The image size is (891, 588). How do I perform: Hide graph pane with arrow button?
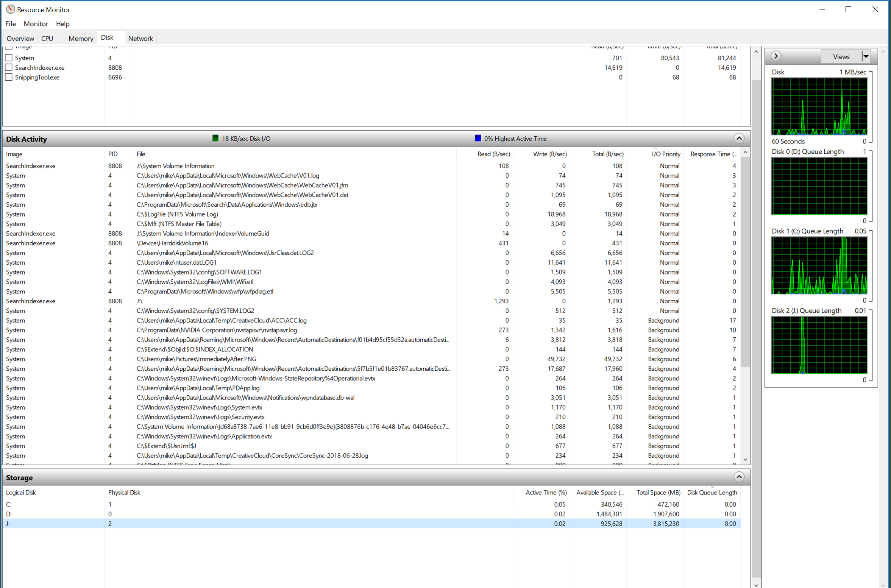coord(776,56)
